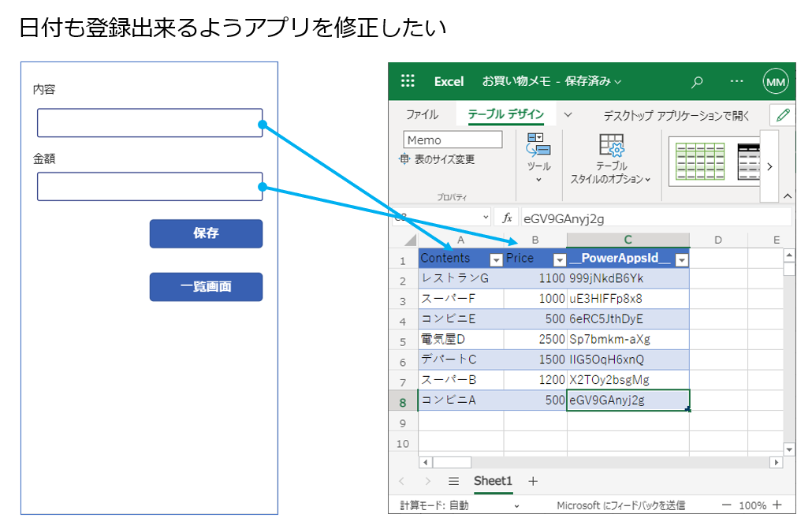This screenshot has height=529, width=812.
Task: Collapse the ribbon with the chevron icon
Action: [x=787, y=196]
